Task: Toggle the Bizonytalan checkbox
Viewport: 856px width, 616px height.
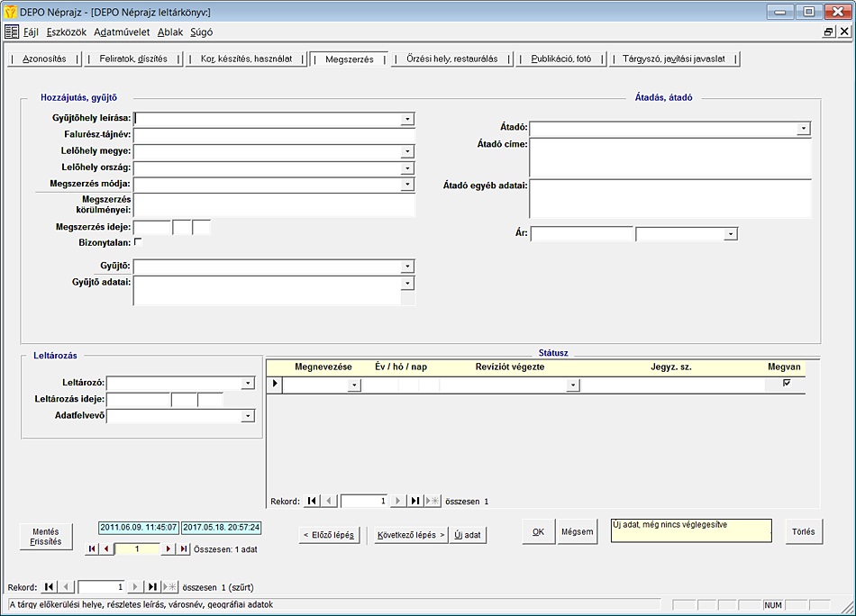Action: coord(138,242)
